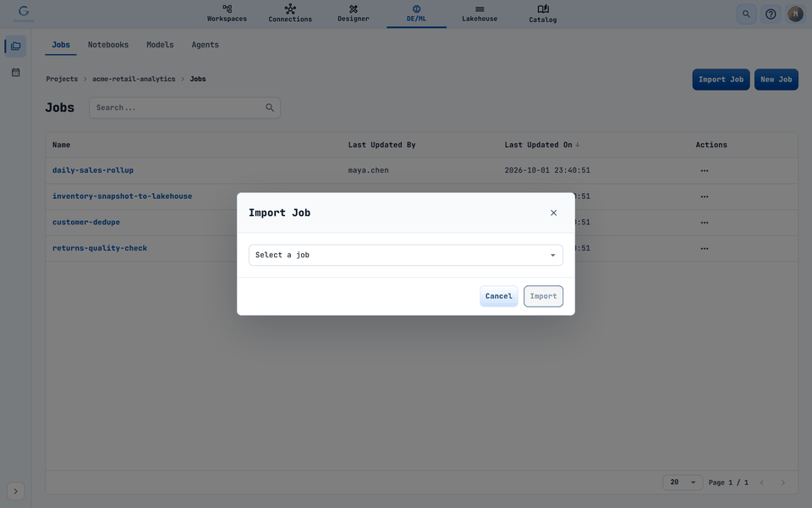The width and height of the screenshot is (812, 508).
Task: Open the Select a job dropdown
Action: click(x=405, y=255)
